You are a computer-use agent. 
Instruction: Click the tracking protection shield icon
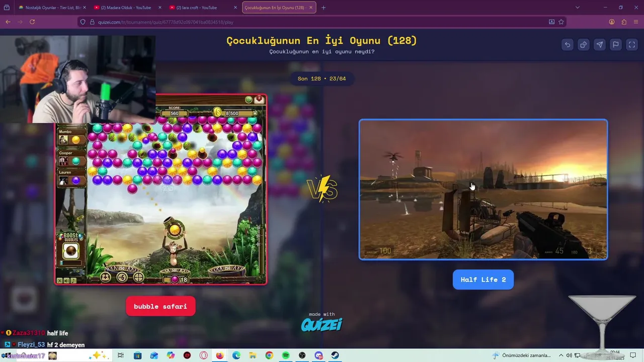84,22
